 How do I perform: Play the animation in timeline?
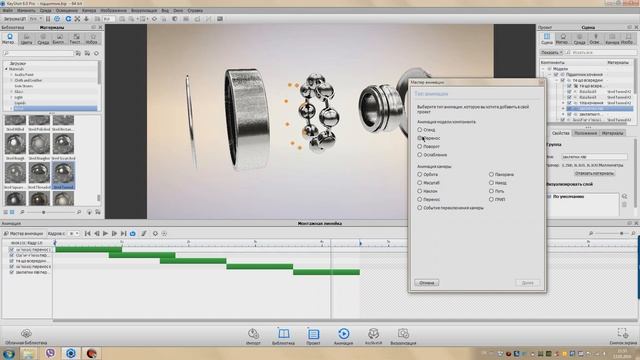click(x=105, y=233)
